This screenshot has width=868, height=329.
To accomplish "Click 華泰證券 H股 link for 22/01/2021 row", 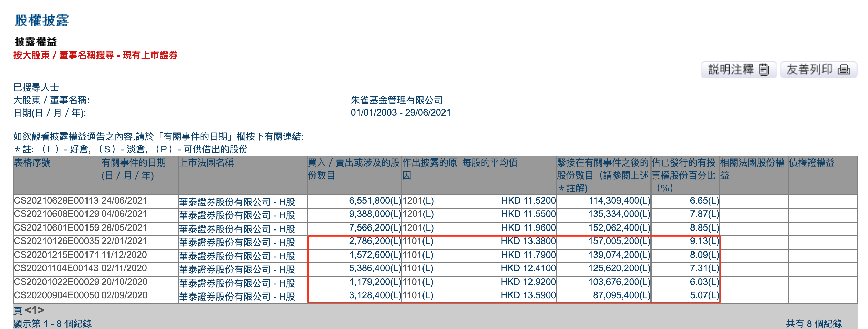I will point(236,242).
